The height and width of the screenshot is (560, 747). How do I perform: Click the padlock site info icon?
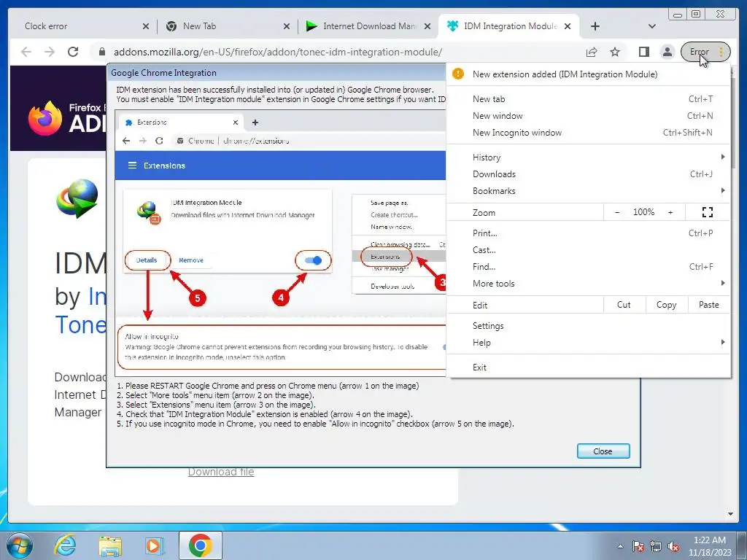[x=101, y=52]
